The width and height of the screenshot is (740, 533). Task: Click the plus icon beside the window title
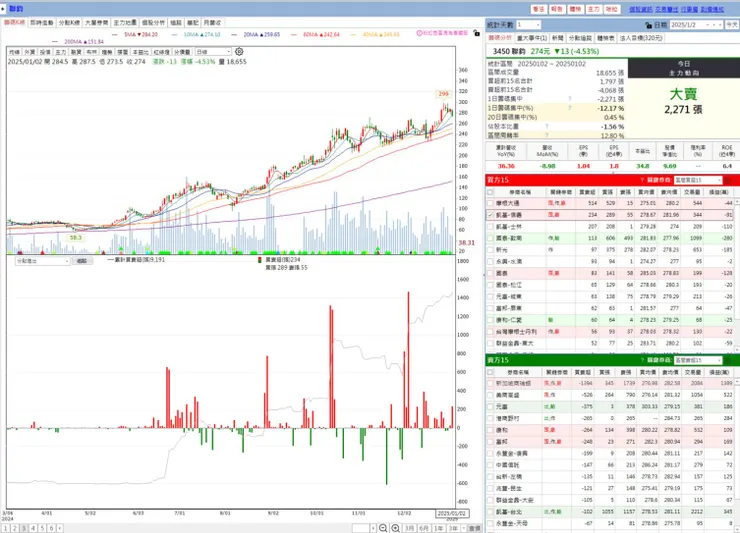[x=3, y=8]
